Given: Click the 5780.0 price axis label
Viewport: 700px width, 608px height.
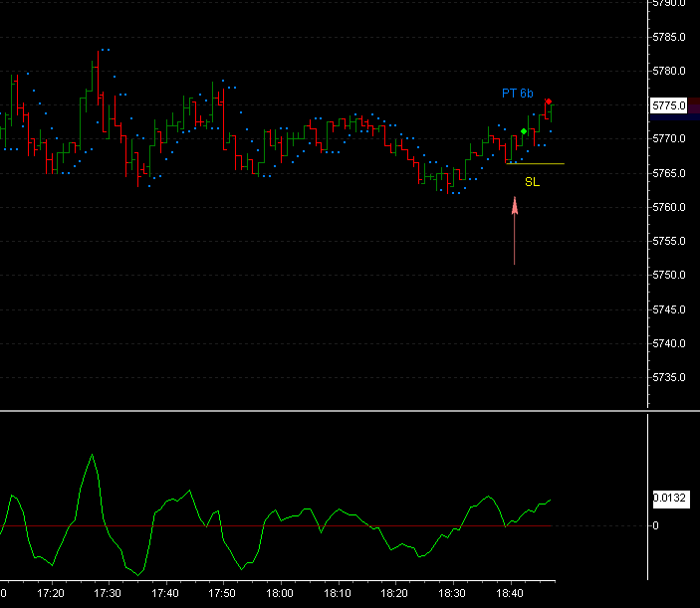Looking at the screenshot, I should click(x=669, y=71).
